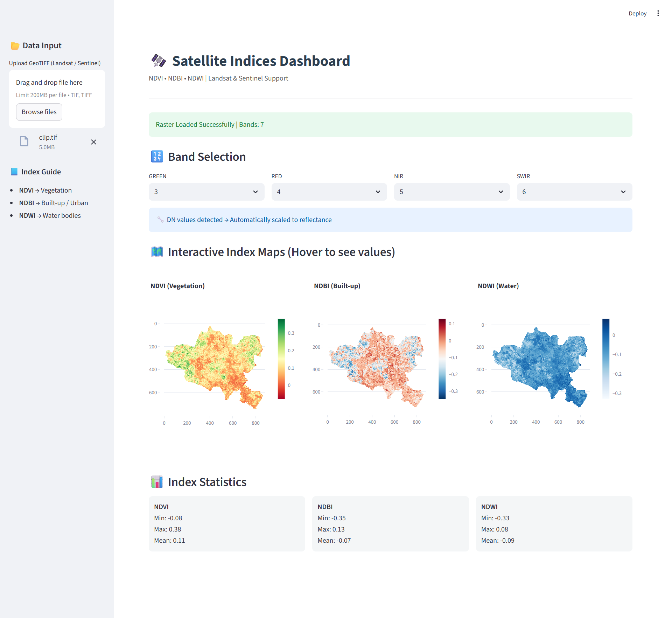Click the input-numbers icon beside Band Selection
The height and width of the screenshot is (618, 672).
coord(157,157)
